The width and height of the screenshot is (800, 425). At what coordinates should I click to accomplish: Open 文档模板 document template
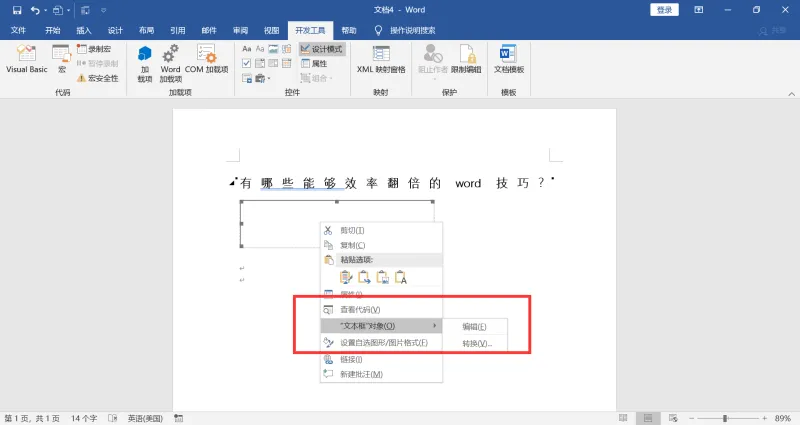[509, 59]
